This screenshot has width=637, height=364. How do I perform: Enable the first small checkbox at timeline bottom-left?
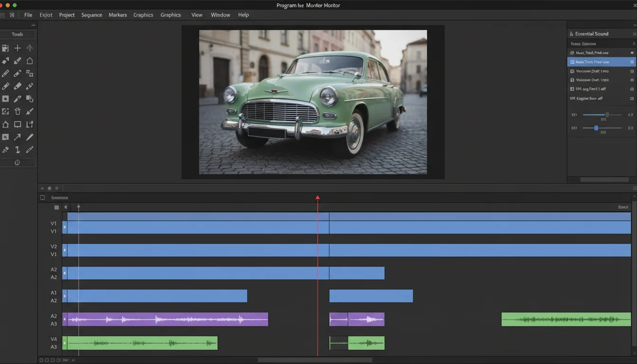click(41, 360)
